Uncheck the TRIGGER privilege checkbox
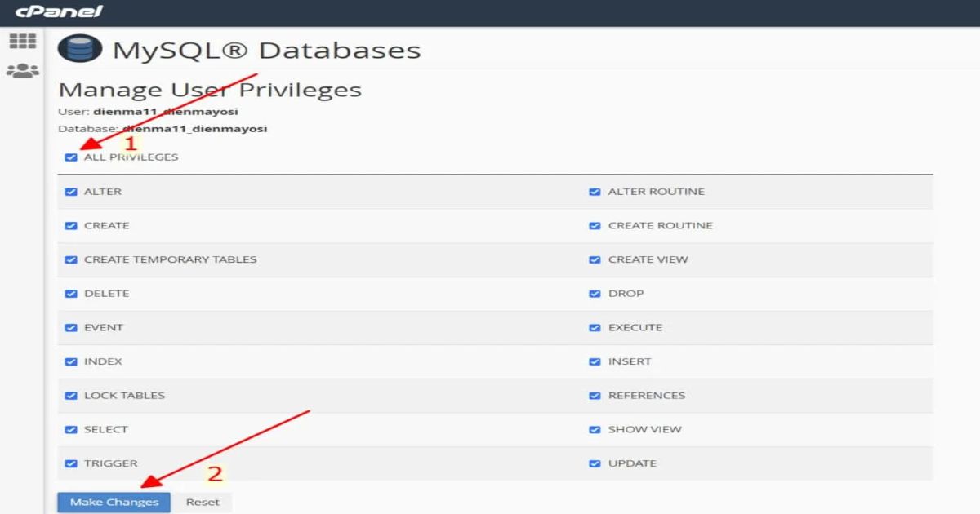This screenshot has width=980, height=514. coord(71,463)
